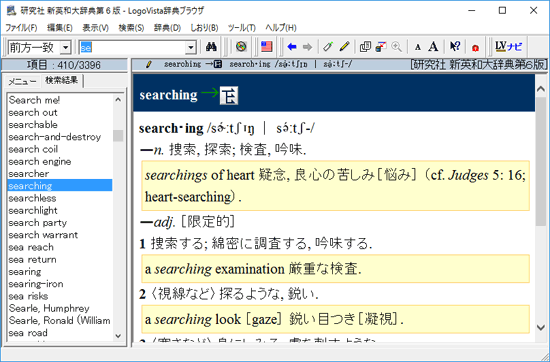Select 'sea risks' entry

[x=60, y=296]
